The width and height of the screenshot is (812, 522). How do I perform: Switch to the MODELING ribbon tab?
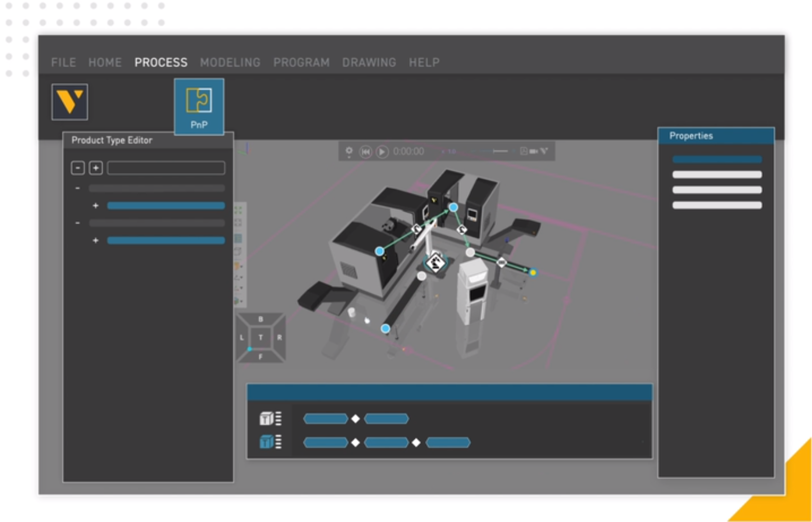[x=230, y=63]
